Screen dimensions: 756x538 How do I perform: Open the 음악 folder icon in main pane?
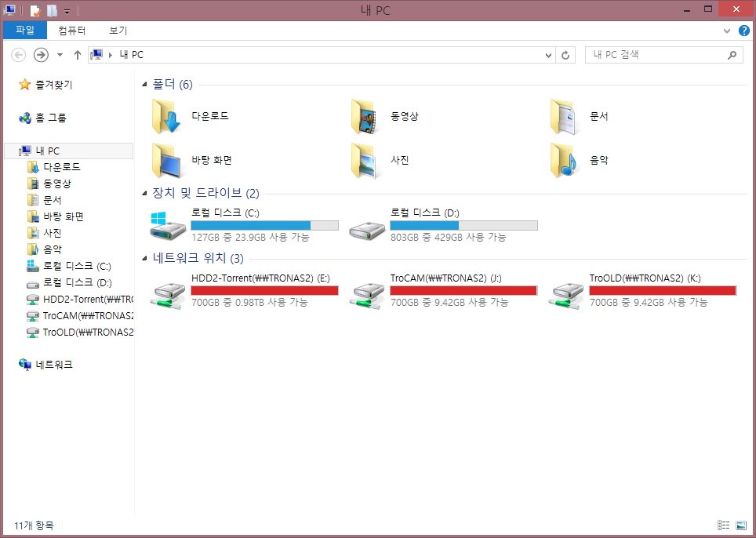[563, 161]
